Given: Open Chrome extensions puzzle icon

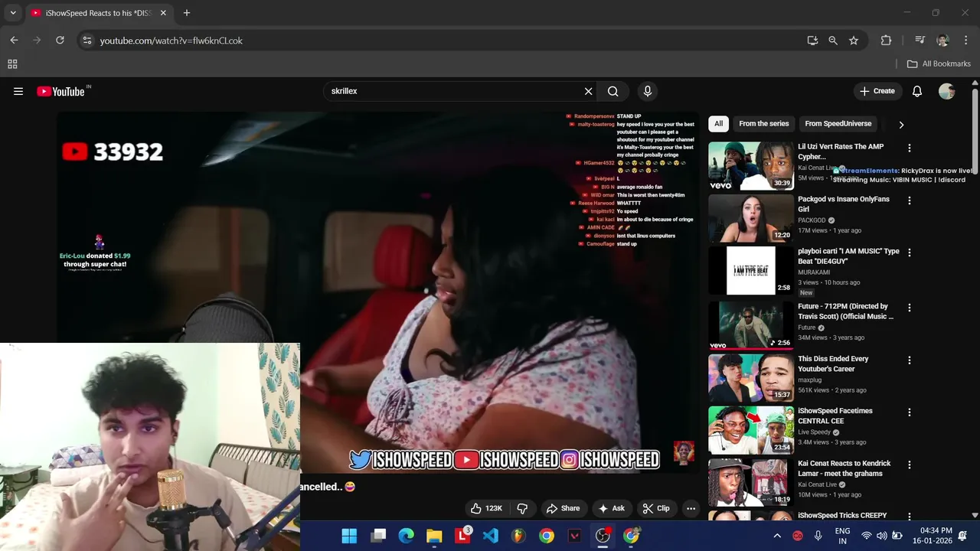Looking at the screenshot, I should coord(886,41).
